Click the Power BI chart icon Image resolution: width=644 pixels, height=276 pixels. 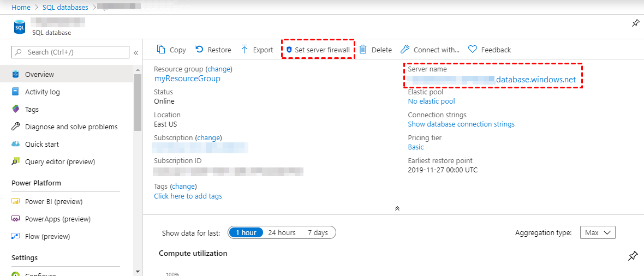16,201
